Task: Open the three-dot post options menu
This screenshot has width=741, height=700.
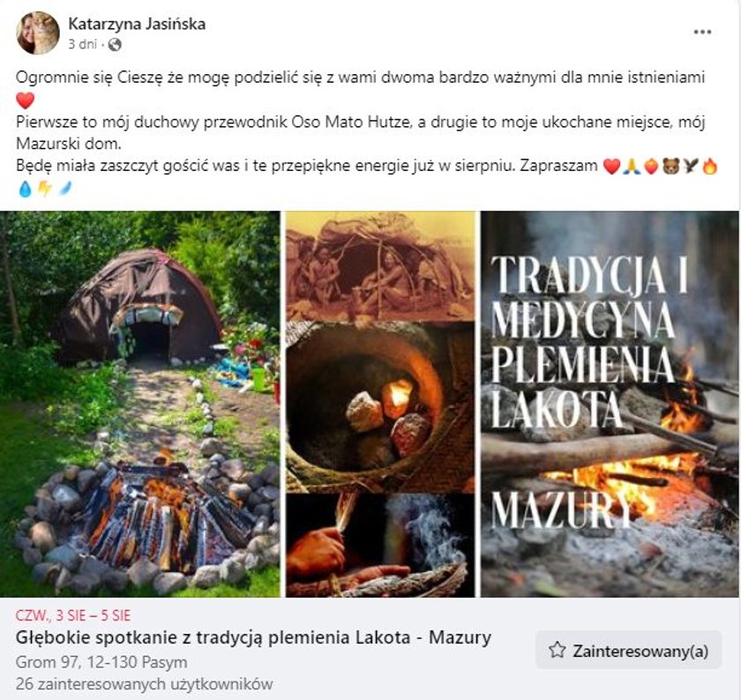Action: click(702, 32)
